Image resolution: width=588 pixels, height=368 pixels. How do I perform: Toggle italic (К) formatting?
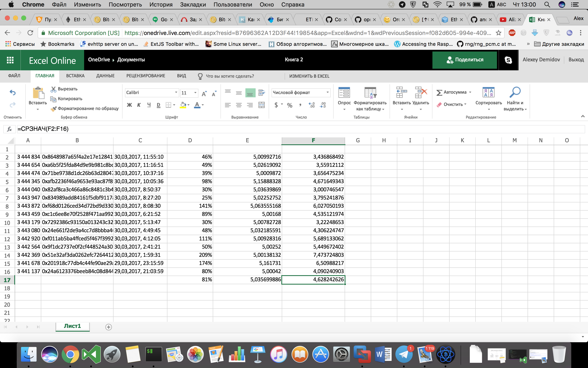pos(139,105)
